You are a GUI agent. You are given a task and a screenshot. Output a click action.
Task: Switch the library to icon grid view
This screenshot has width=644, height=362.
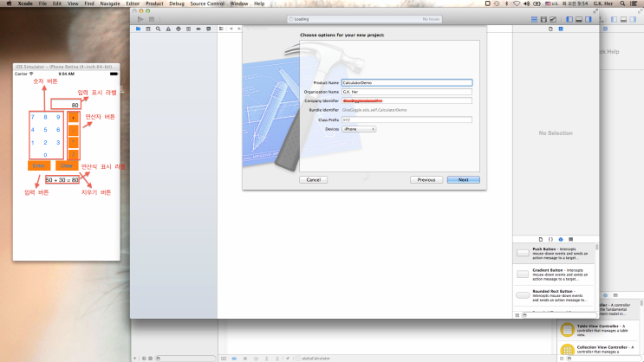click(517, 315)
